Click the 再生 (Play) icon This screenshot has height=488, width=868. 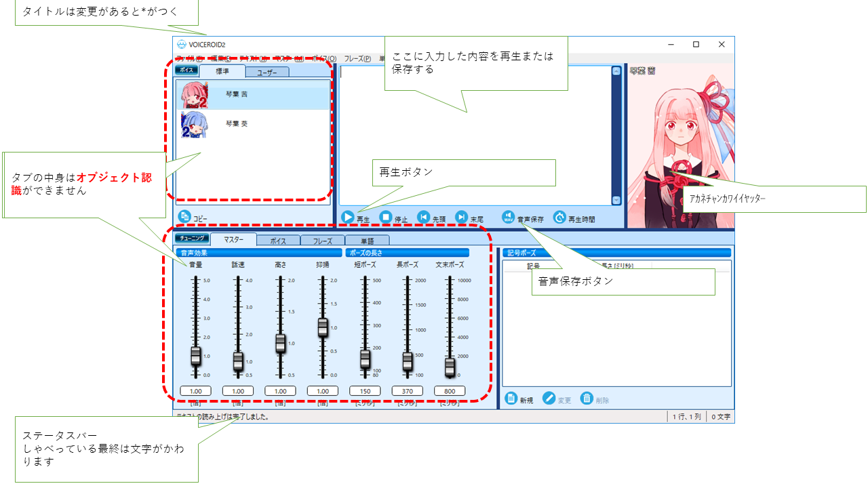[x=348, y=218]
